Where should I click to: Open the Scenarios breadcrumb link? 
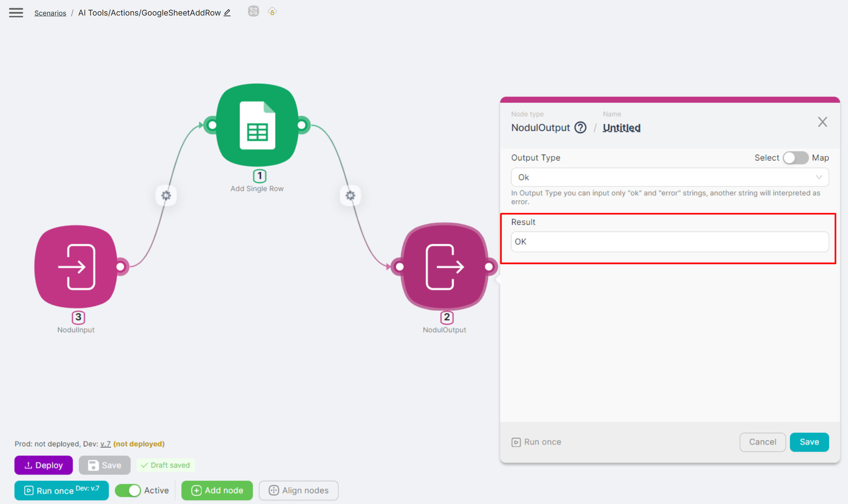(50, 13)
